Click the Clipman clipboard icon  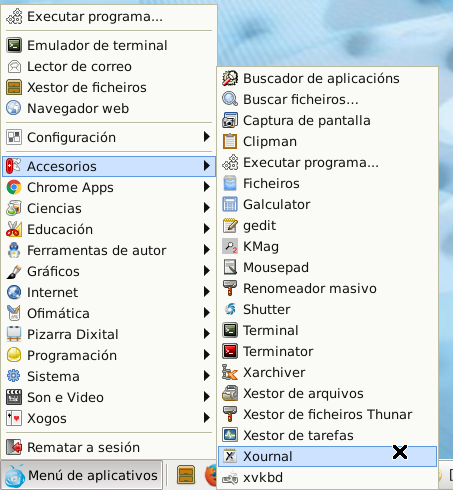[230, 141]
